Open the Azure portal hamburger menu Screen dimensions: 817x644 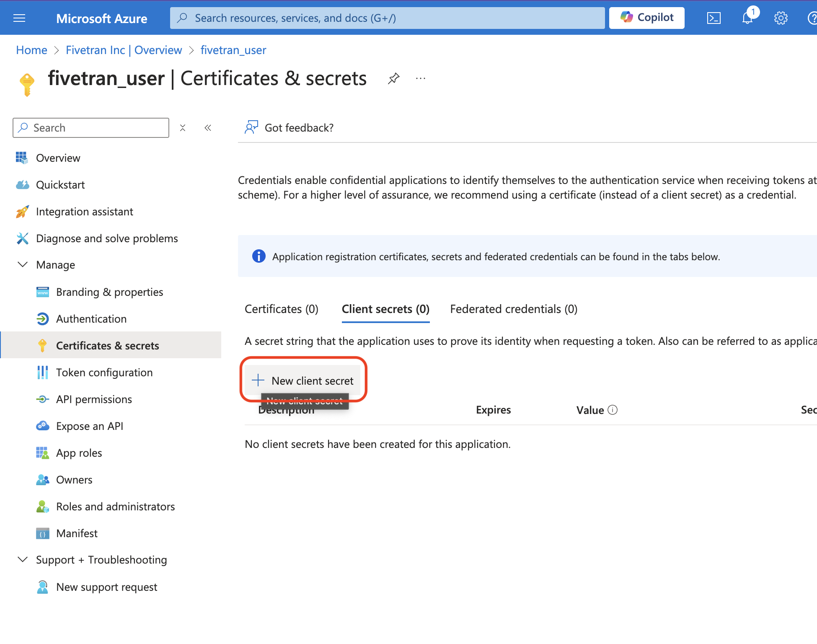coord(19,18)
